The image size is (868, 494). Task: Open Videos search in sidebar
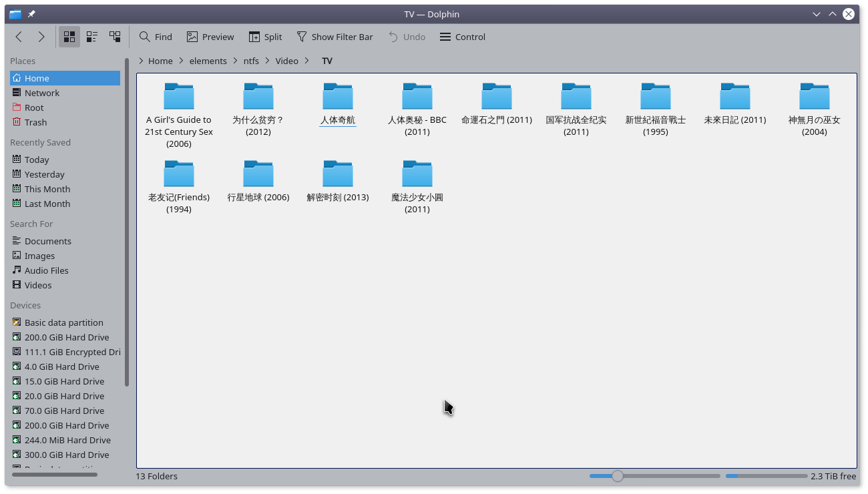38,285
